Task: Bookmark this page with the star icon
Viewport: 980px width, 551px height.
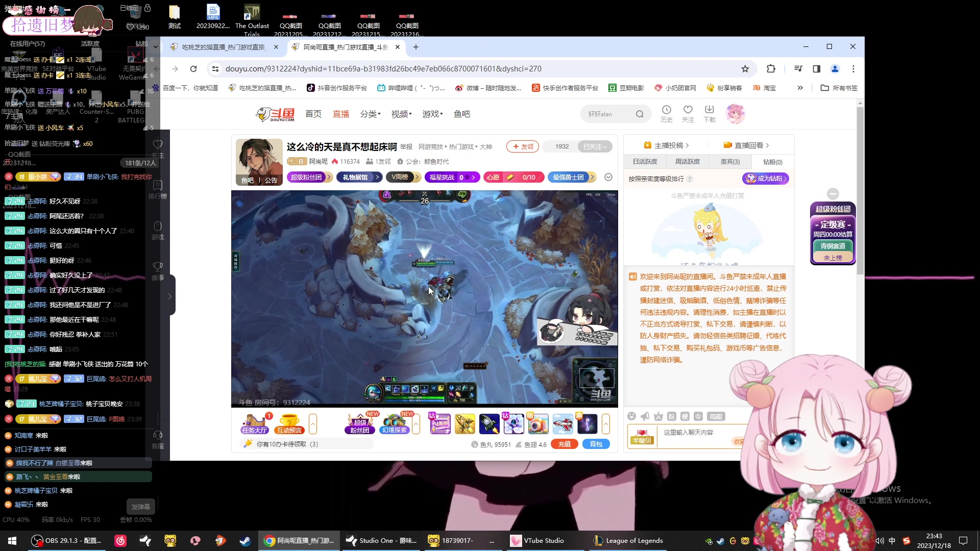Action: [x=745, y=69]
